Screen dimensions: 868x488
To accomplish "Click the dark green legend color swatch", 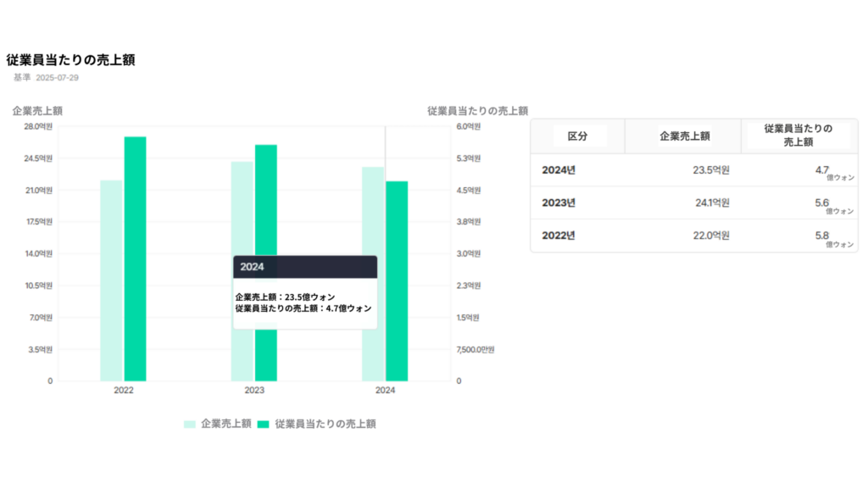I will click(x=263, y=424).
